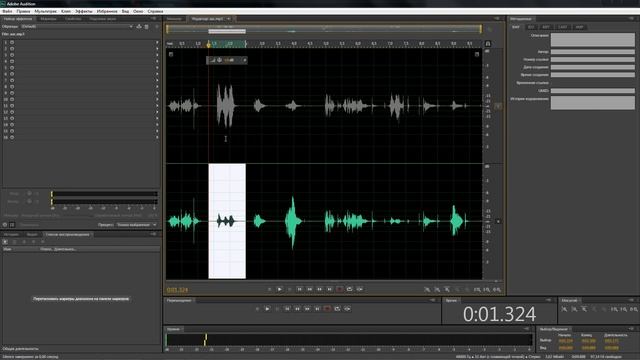Toggle loop playback in the editor transport
This screenshot has height=360, width=640.
pyautogui.click(x=350, y=289)
